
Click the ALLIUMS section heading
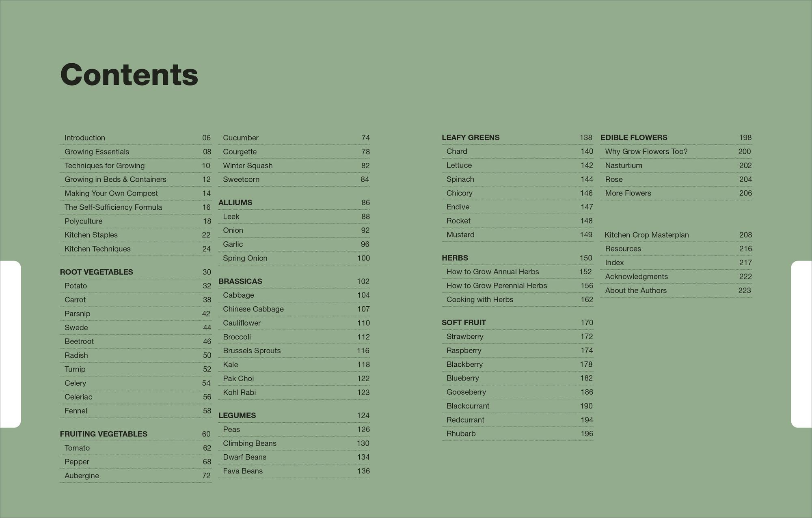tap(235, 203)
